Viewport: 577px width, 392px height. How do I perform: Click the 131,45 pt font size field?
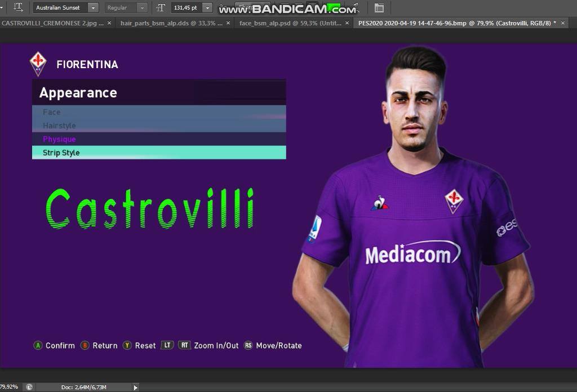[x=187, y=7]
